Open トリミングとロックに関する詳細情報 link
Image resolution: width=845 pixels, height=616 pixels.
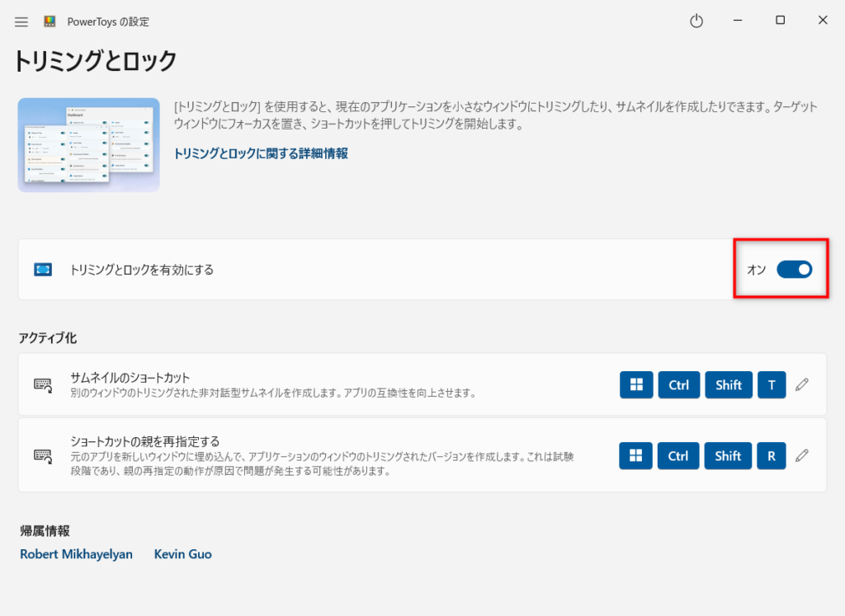pos(261,153)
